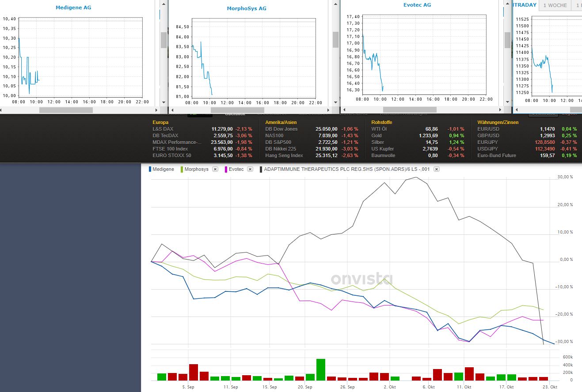The image size is (582, 392).
Task: Click the Hang Seng change -2,63 %
Action: click(349, 155)
